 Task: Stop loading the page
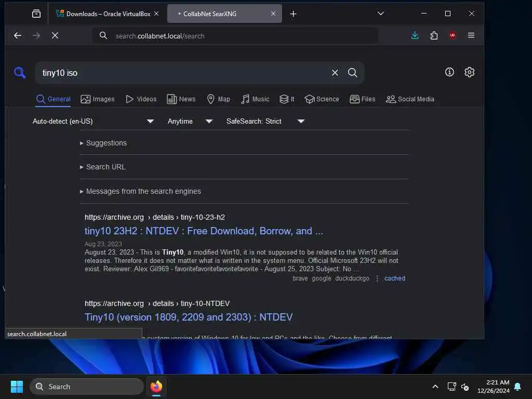click(x=55, y=35)
